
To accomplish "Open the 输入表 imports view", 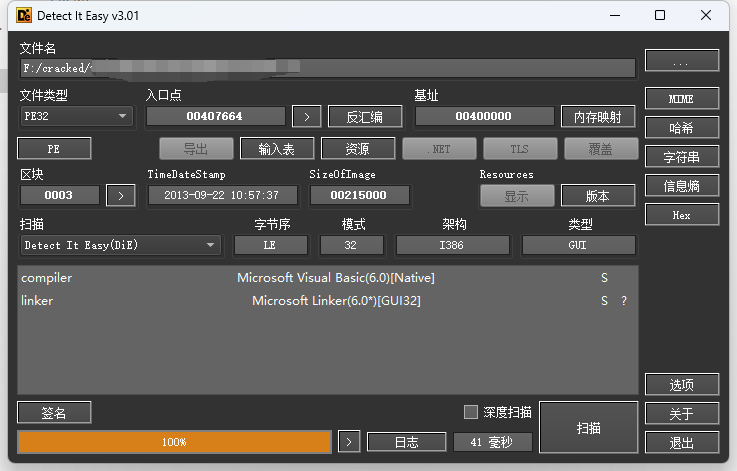I will (x=277, y=149).
